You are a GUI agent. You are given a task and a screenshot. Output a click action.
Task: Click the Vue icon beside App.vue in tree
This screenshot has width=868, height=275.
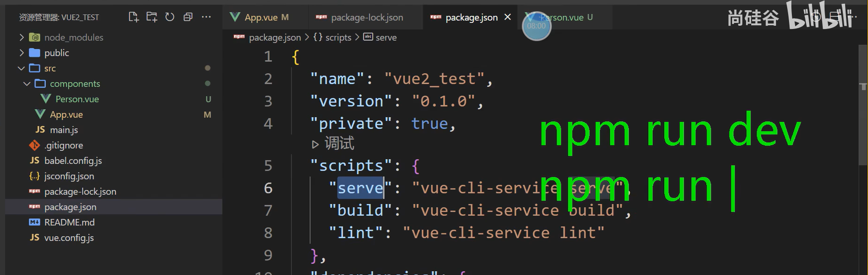(x=40, y=114)
